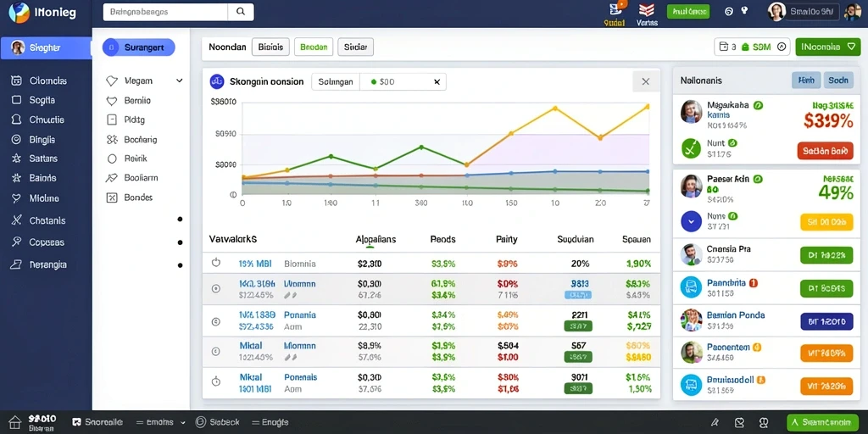Open the green INoonaia dropdown
The image size is (868, 434).
pyautogui.click(x=827, y=47)
